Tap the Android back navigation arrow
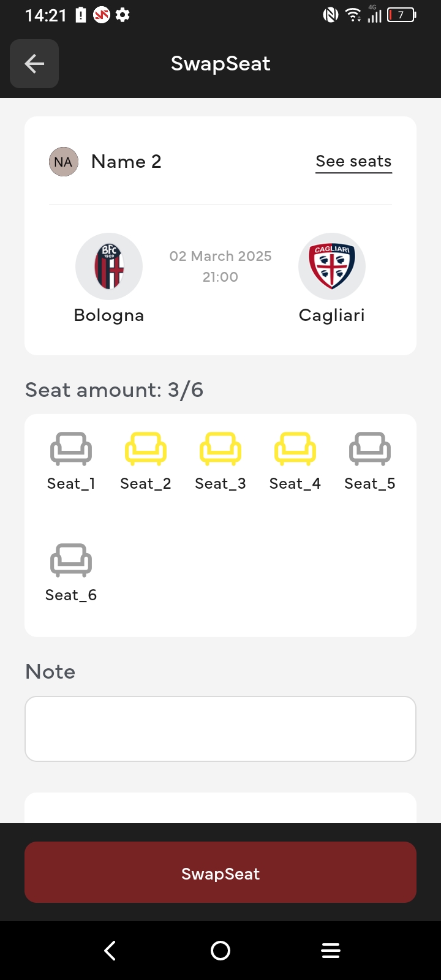This screenshot has width=441, height=980. point(110,951)
